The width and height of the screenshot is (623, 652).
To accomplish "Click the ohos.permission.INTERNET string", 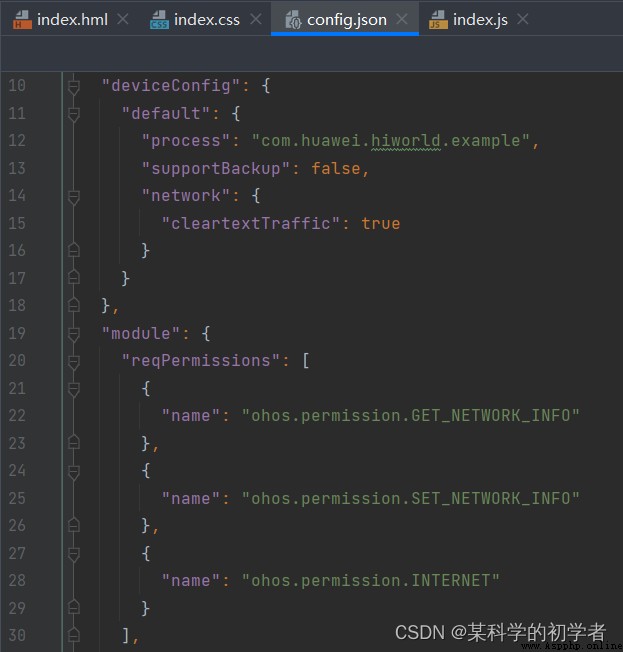I will [x=371, y=580].
